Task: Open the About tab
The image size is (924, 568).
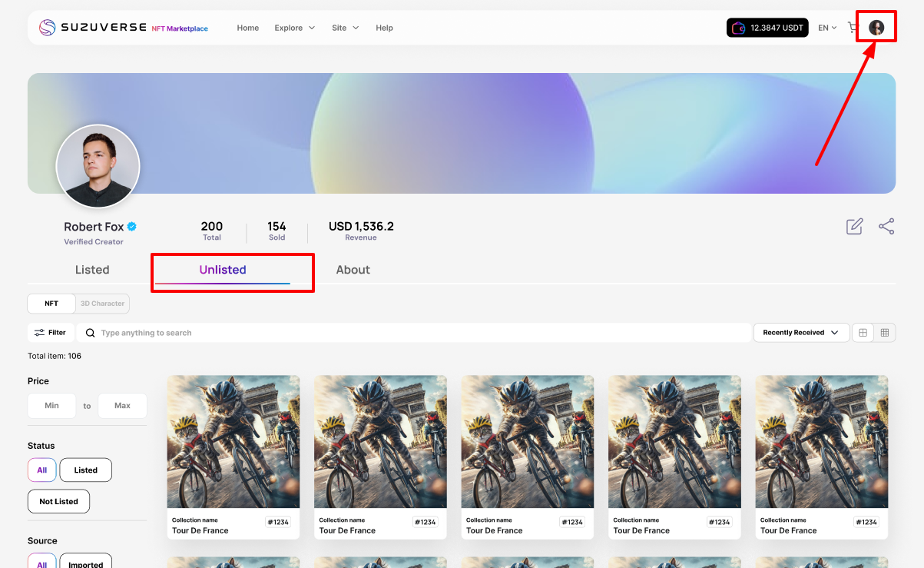Action: [353, 270]
